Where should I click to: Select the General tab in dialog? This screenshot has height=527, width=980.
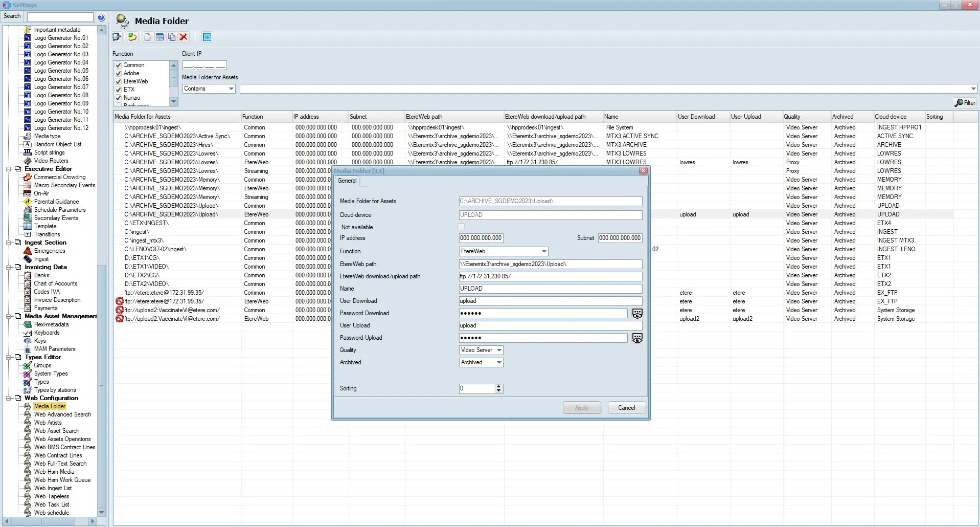[347, 181]
